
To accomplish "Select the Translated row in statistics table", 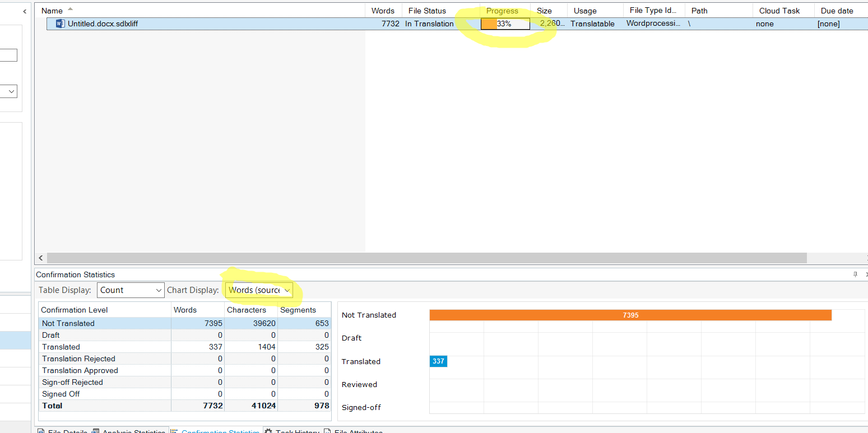I will tap(185, 347).
